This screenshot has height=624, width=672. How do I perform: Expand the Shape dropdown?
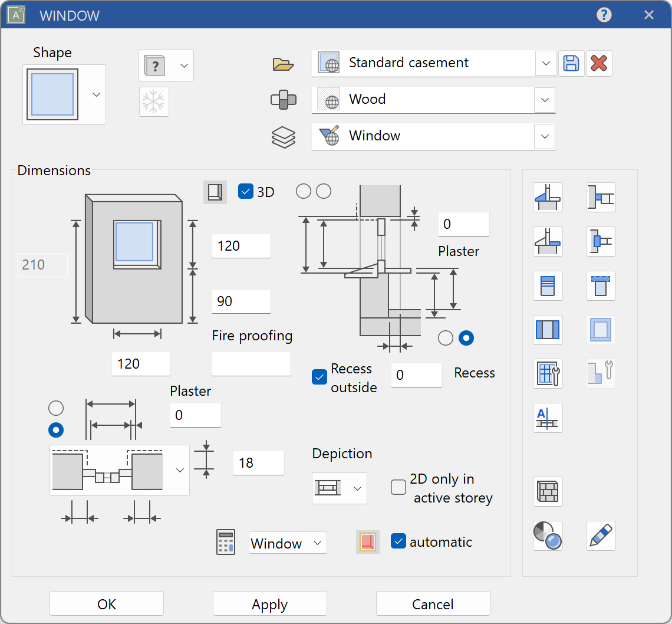[97, 94]
